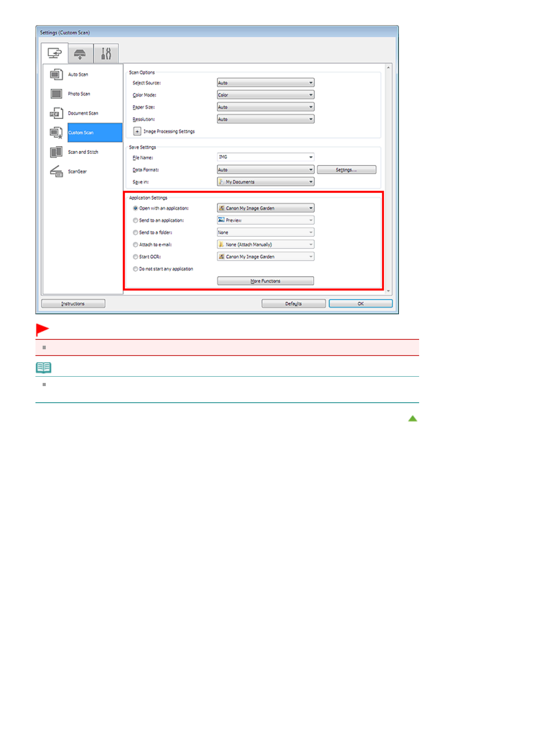
Task: Enable the Start OCR radio option
Action: coord(136,257)
